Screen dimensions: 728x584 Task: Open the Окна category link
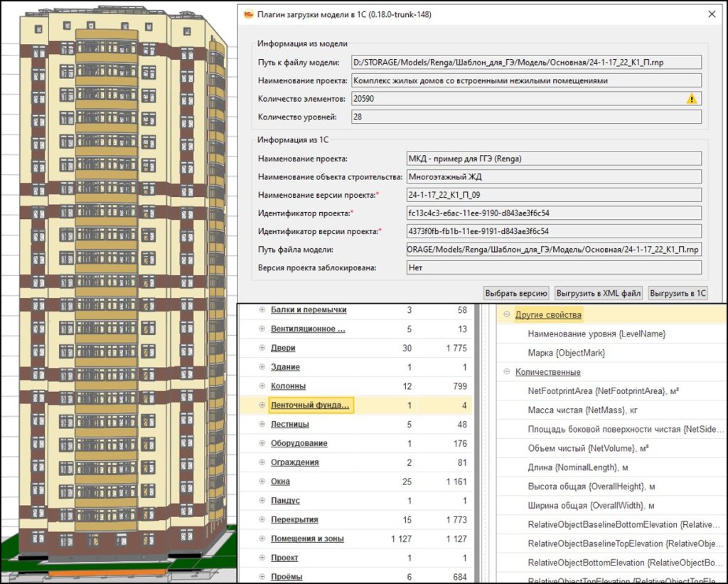(280, 482)
